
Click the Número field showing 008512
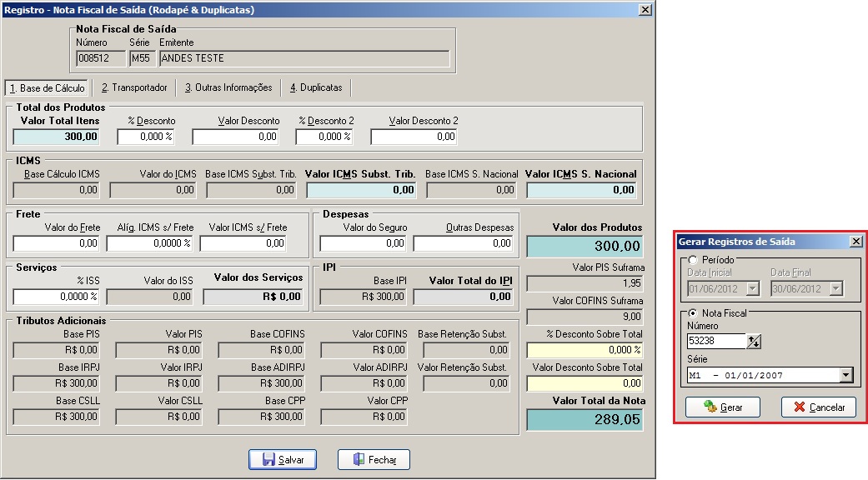[101, 58]
